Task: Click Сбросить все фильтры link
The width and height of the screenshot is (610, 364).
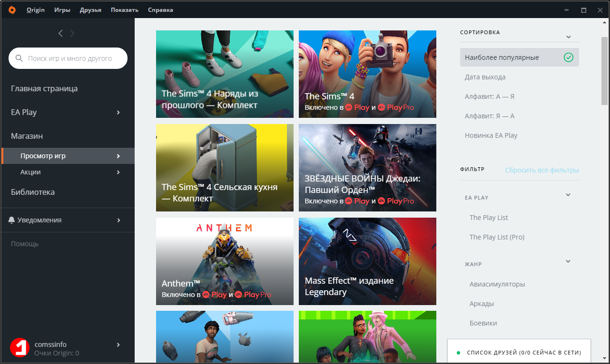Action: (x=542, y=170)
